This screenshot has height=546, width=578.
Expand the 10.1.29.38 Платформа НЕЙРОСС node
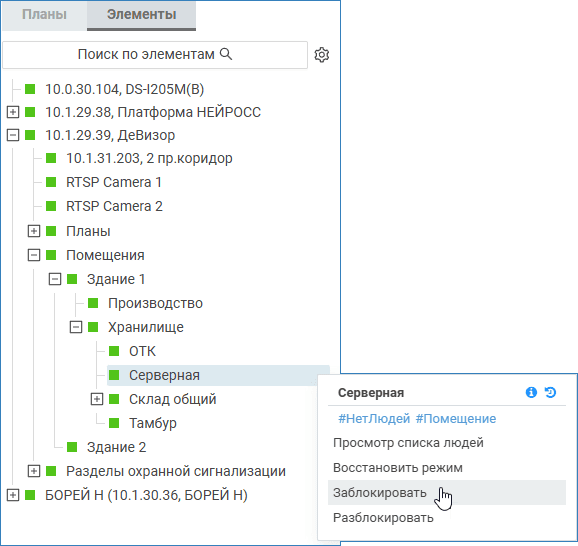(13, 112)
